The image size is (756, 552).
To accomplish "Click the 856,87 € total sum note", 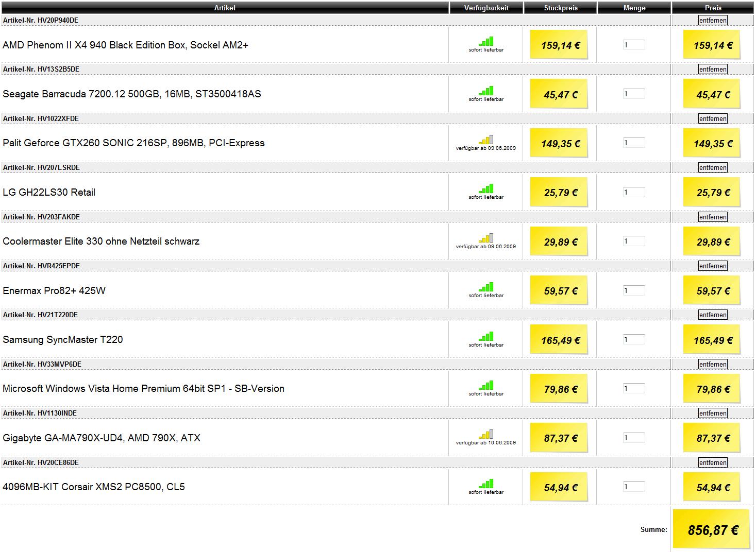I will click(x=712, y=530).
